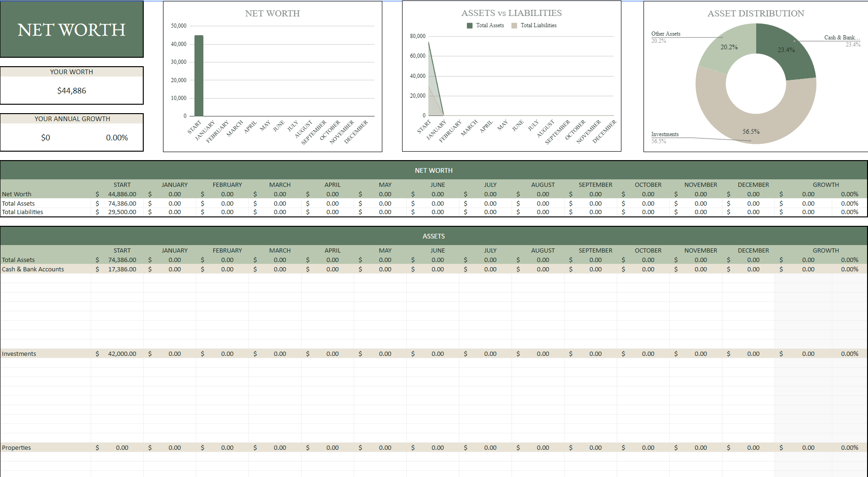Click the Total Liabilities legend swatch
The image size is (868, 477).
point(514,26)
